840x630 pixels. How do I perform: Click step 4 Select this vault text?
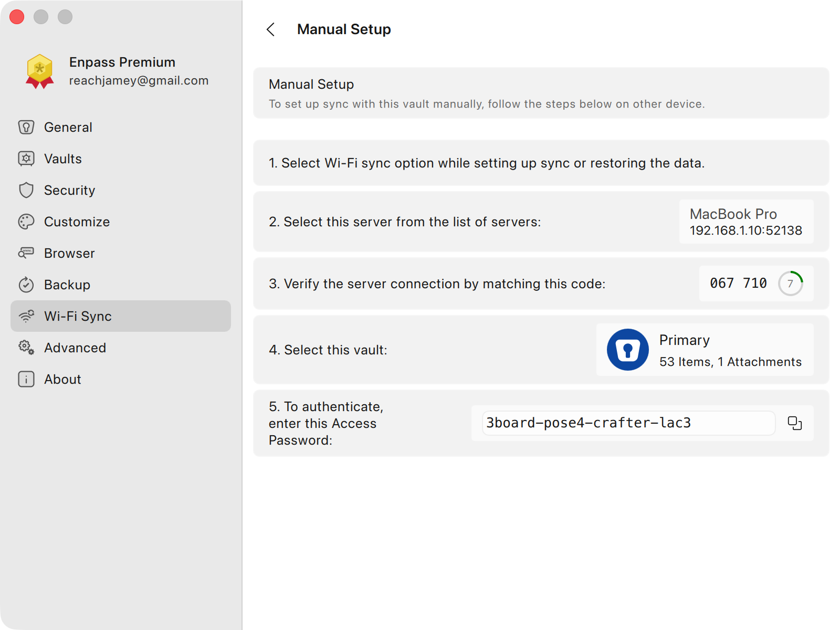[x=328, y=350]
